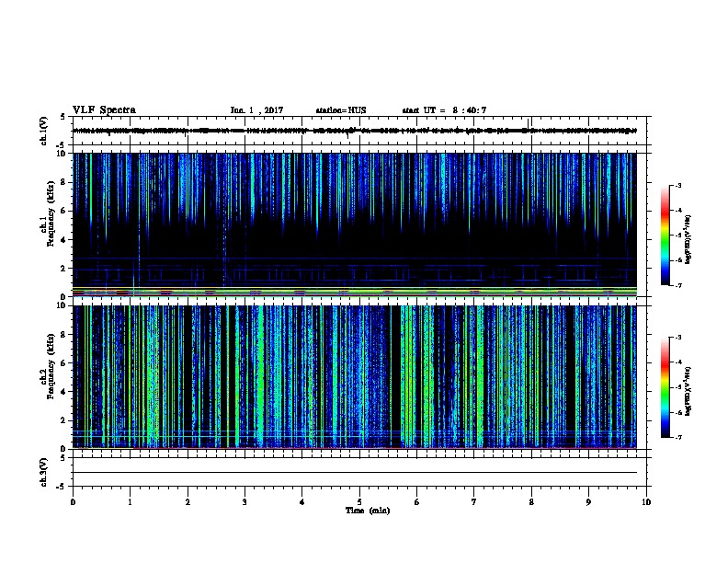Select the "start UT = 8:40:7" text

pos(444,110)
